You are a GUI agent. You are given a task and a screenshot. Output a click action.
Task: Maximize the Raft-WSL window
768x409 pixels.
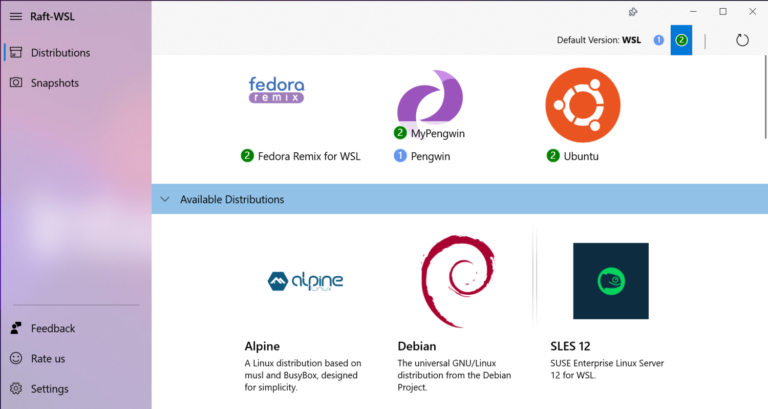723,12
